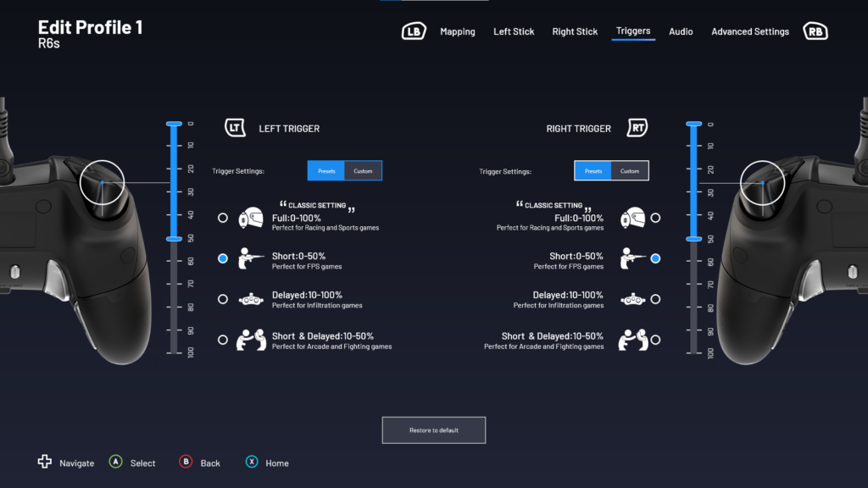Screen dimensions: 868x488
Task: Click the LT left trigger icon
Action: pyautogui.click(x=235, y=128)
